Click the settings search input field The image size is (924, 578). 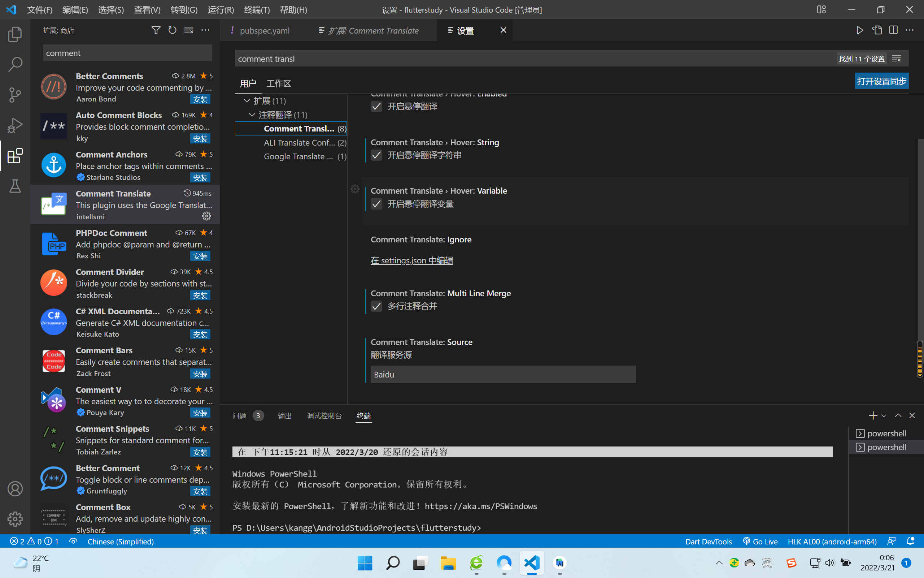click(x=535, y=59)
